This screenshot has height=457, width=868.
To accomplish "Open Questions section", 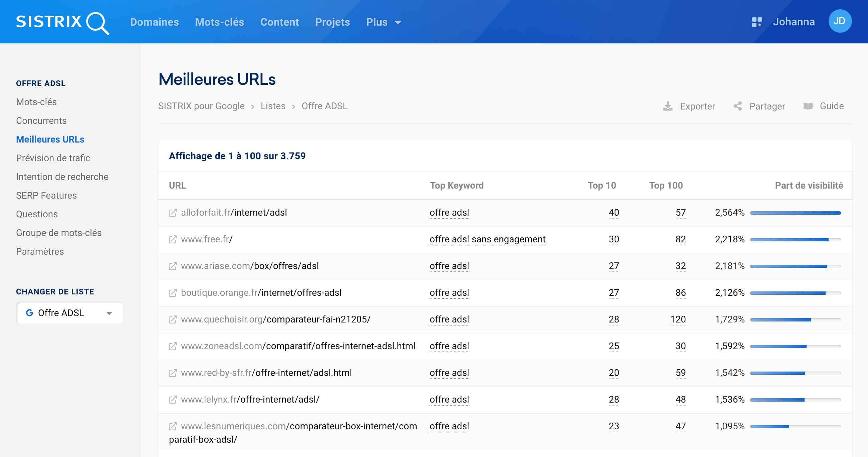I will [37, 214].
